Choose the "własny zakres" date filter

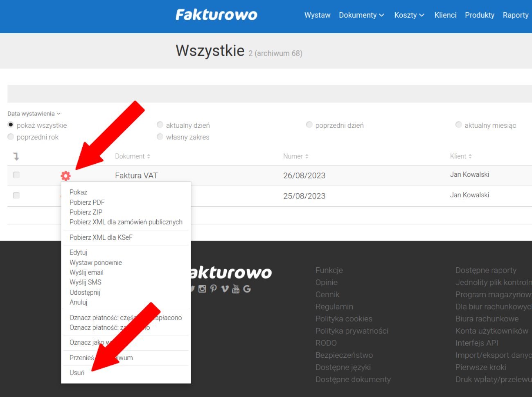pyautogui.click(x=160, y=137)
